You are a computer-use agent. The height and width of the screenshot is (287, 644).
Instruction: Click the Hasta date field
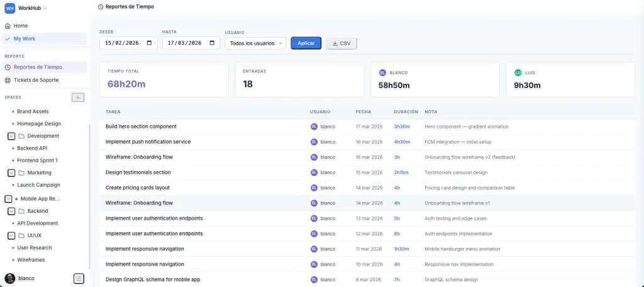pyautogui.click(x=191, y=43)
